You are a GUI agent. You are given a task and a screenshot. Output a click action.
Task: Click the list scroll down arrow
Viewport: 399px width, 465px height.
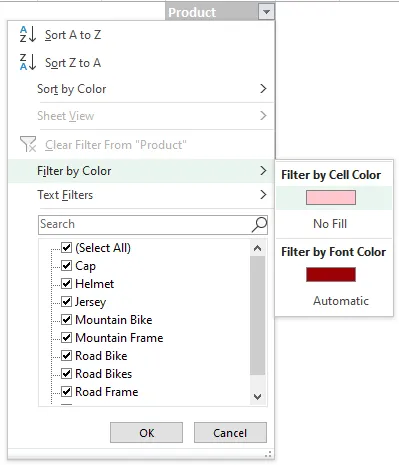(257, 397)
